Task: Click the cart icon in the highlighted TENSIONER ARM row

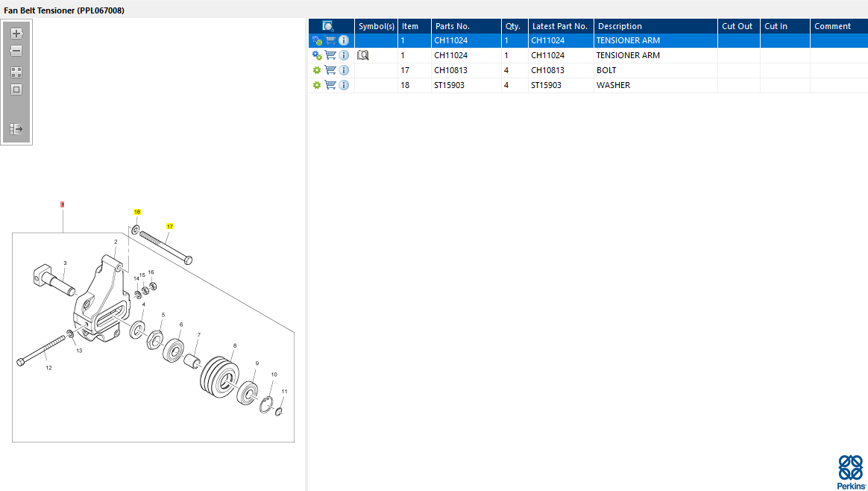Action: (330, 40)
